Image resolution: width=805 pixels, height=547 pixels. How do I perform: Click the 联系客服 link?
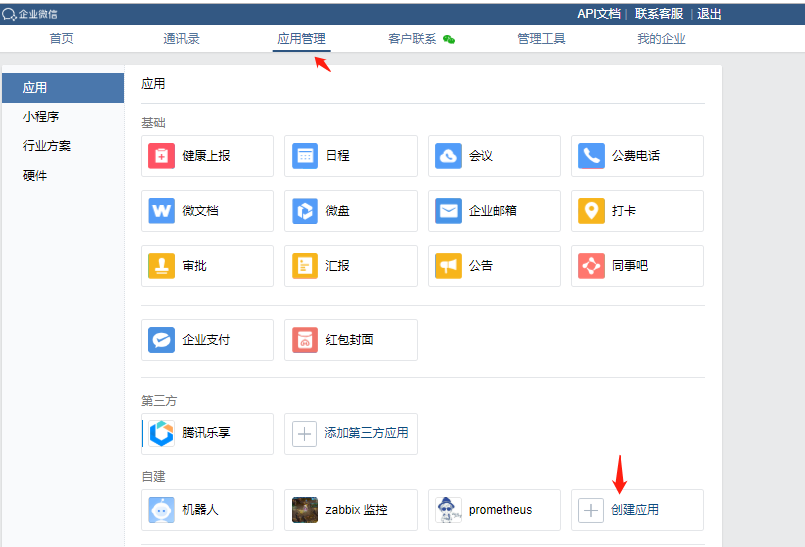[x=659, y=14]
